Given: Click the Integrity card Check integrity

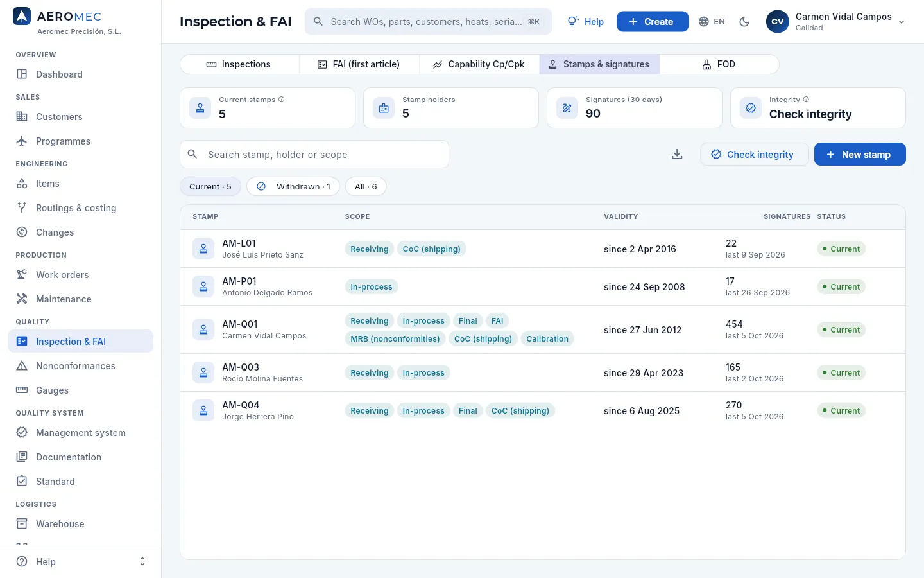Looking at the screenshot, I should click(x=818, y=108).
